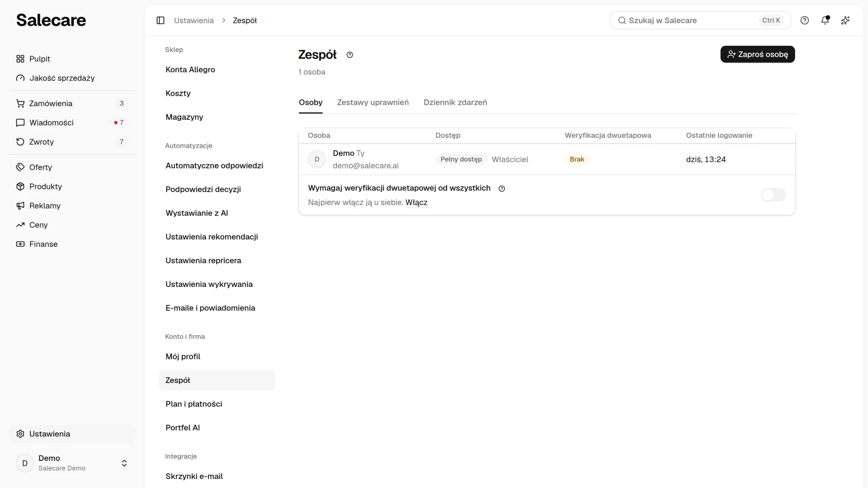The image size is (868, 488).
Task: Click the Ustawienia gear icon
Action: coord(20,434)
